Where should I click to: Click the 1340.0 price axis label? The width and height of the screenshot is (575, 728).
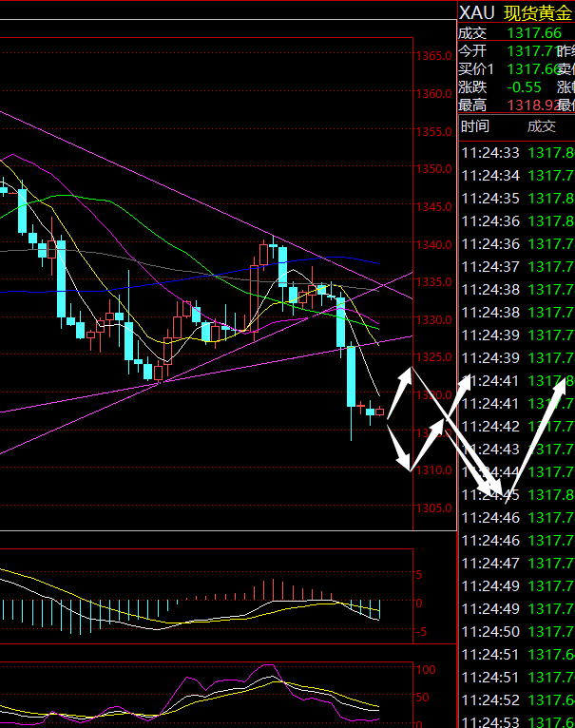click(432, 244)
